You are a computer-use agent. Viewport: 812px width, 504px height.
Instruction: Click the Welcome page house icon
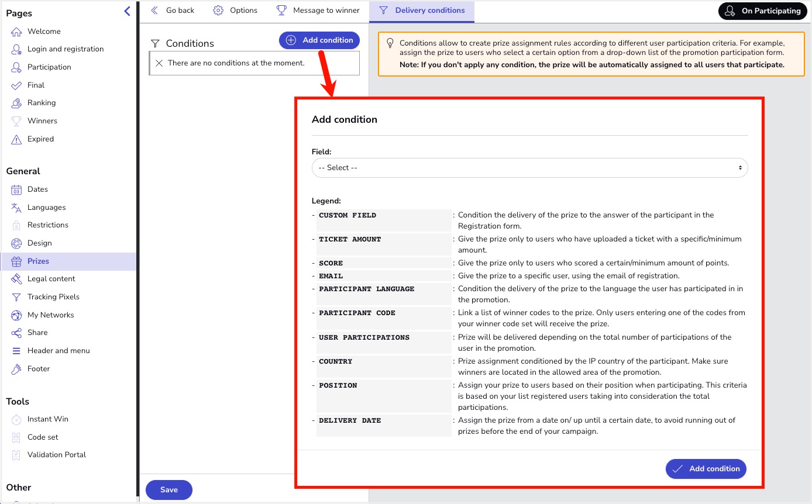(x=16, y=32)
